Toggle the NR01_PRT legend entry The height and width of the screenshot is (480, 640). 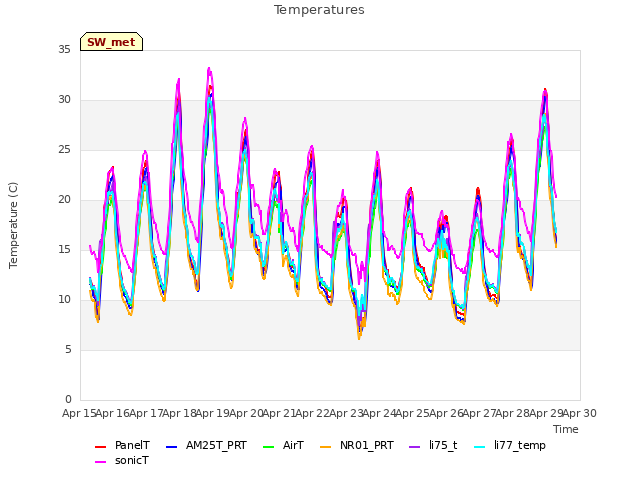[x=357, y=445]
